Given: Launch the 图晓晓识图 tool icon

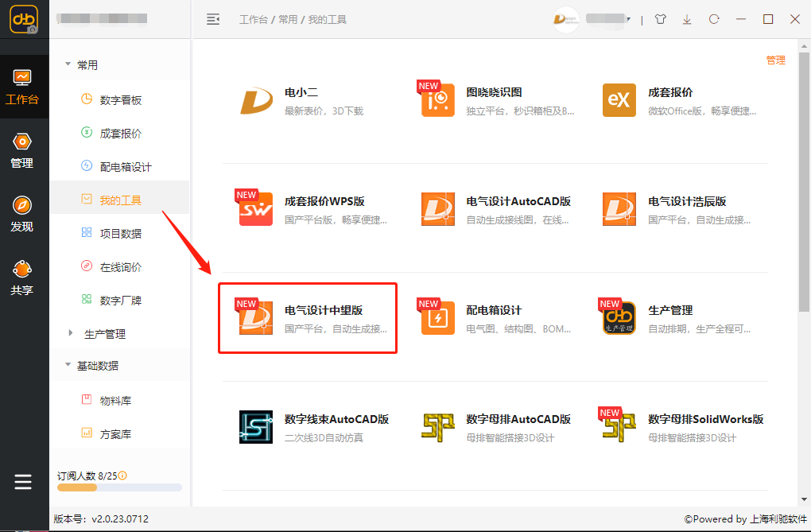Looking at the screenshot, I should pyautogui.click(x=437, y=99).
